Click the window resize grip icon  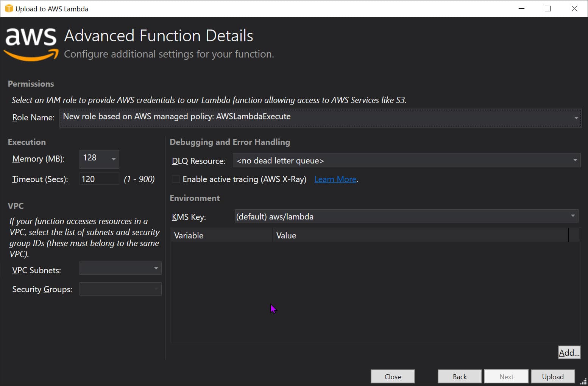click(583, 381)
